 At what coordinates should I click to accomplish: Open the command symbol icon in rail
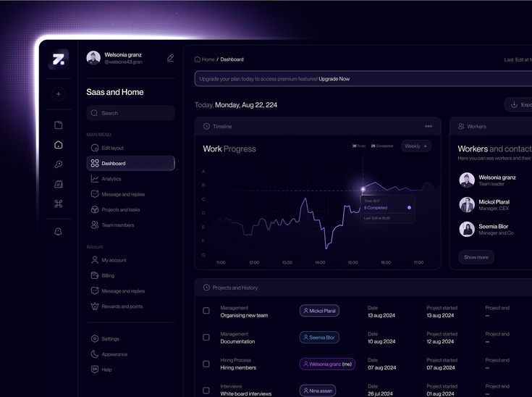[x=59, y=204]
